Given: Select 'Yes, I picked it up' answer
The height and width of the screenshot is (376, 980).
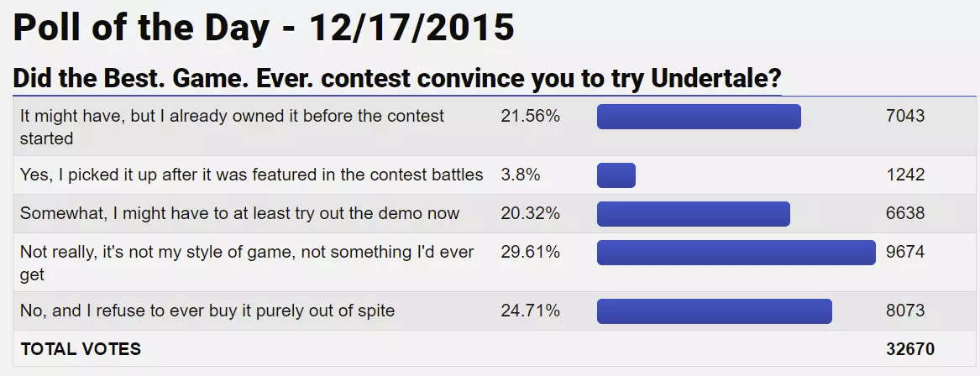Looking at the screenshot, I should tap(251, 175).
